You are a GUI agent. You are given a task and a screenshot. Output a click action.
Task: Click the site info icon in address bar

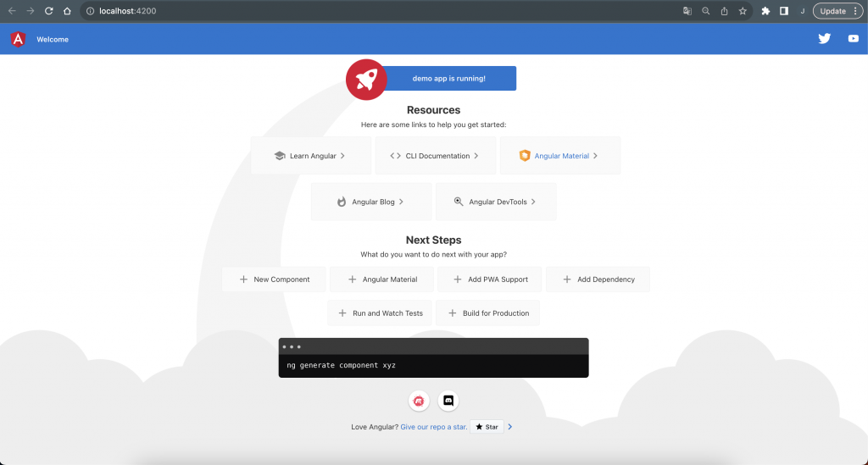tap(90, 11)
